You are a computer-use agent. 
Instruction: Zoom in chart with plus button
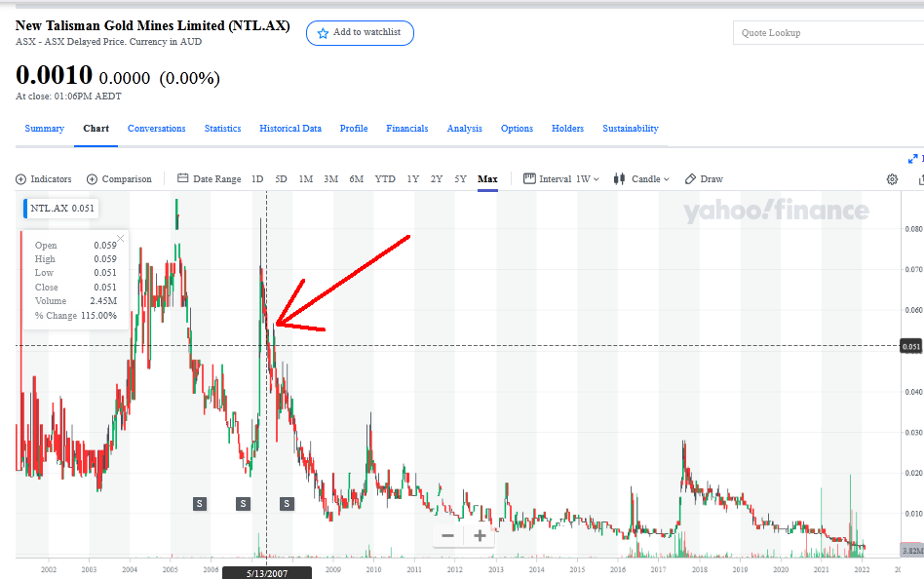click(480, 535)
